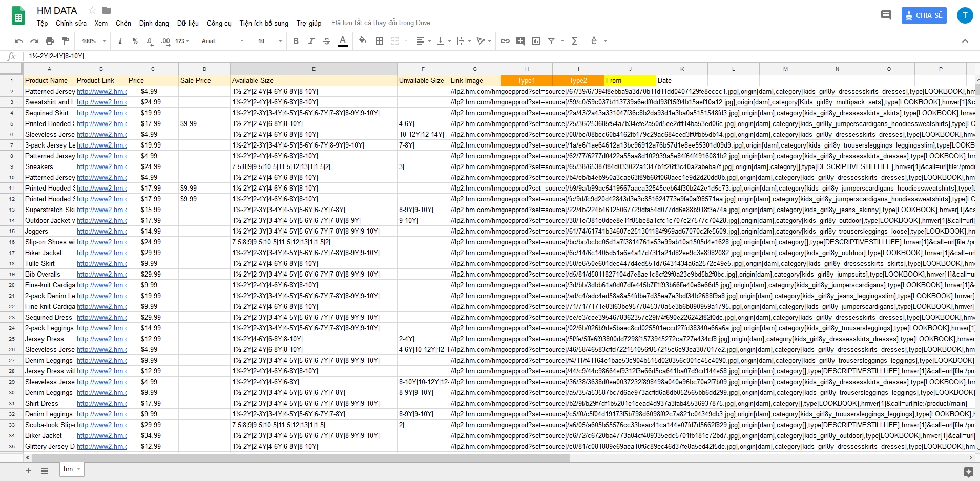Toggle strikethrough formatting
Screen dimensions: 980x481
click(327, 41)
